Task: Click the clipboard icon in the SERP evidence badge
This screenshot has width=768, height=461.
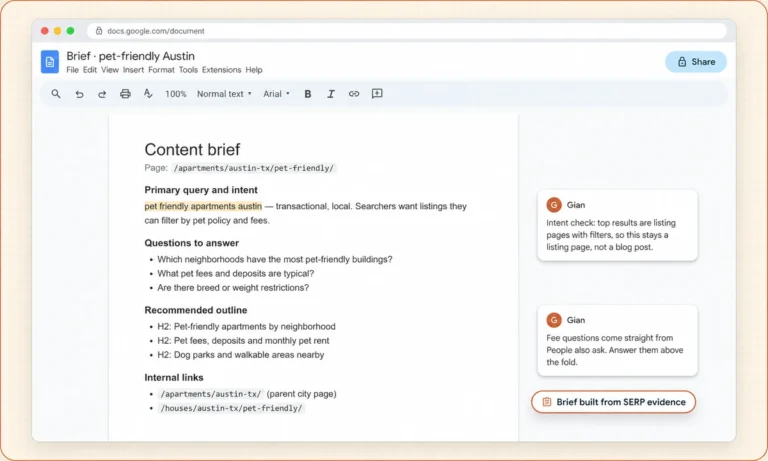Action: [547, 402]
